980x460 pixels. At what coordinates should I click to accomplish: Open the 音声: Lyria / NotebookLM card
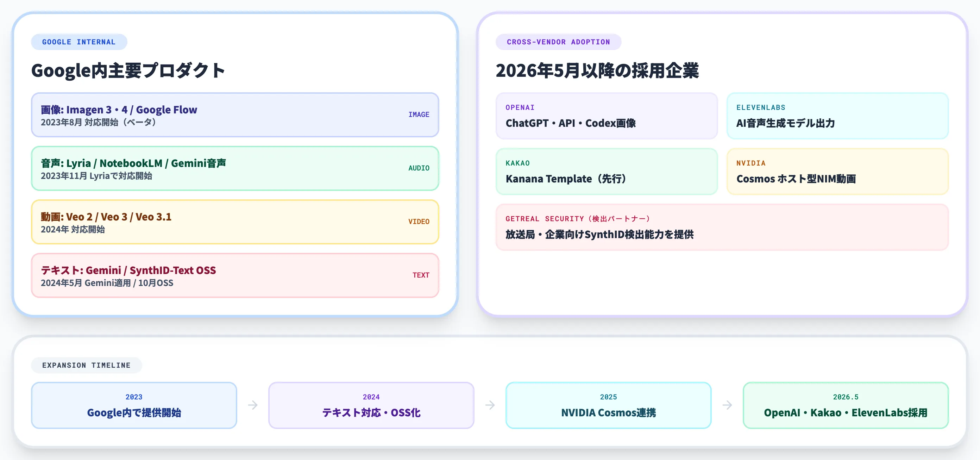coord(235,168)
